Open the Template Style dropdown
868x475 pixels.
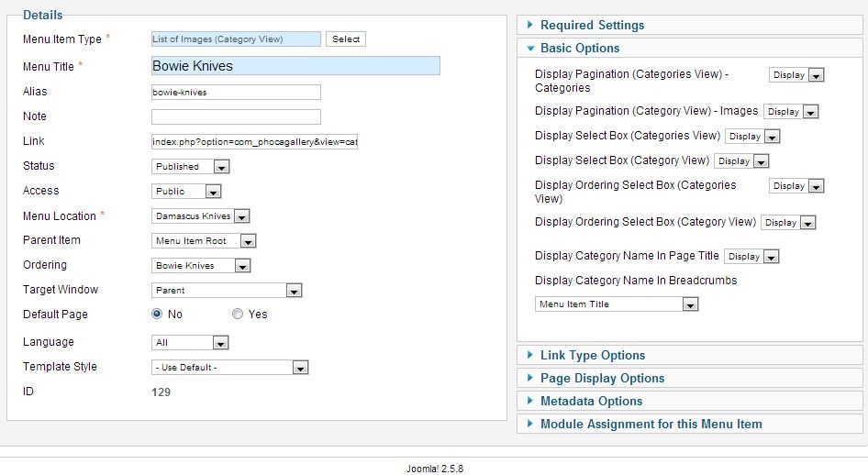click(229, 368)
